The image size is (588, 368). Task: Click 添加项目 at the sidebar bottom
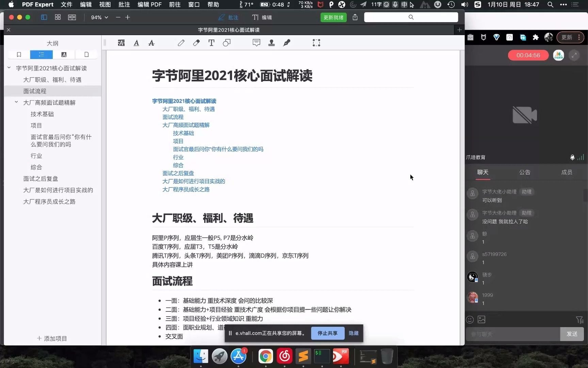[52, 338]
